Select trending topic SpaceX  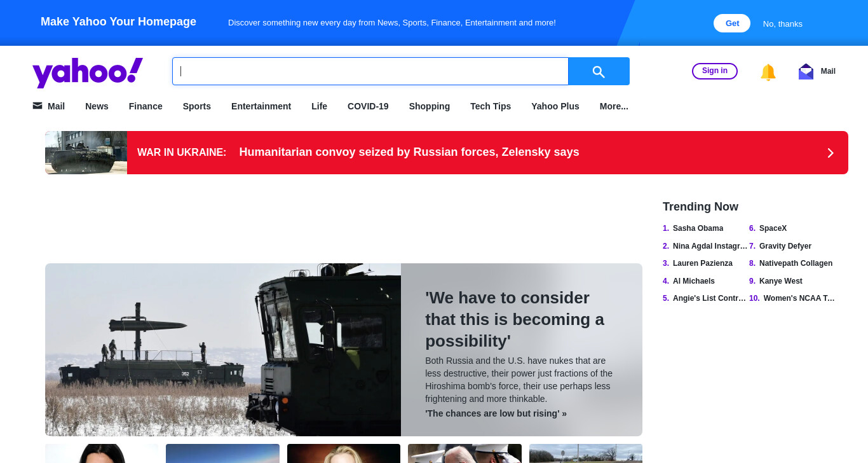coord(773,228)
